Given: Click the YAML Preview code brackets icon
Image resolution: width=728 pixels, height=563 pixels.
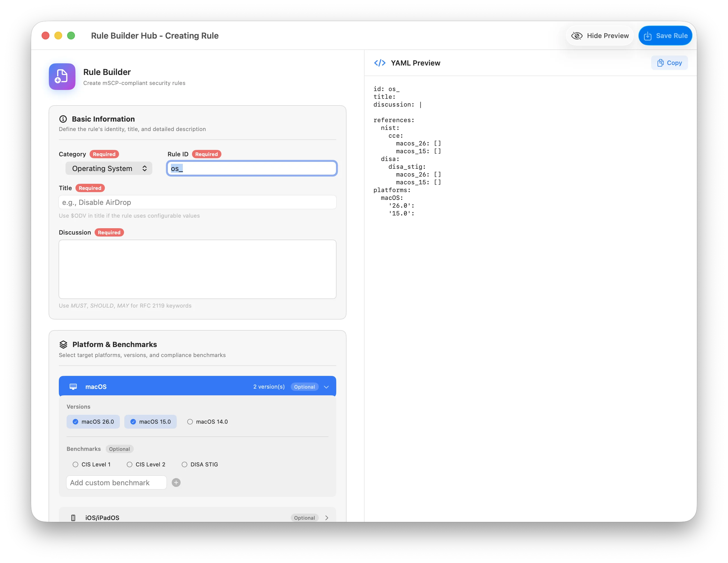Looking at the screenshot, I should [379, 63].
